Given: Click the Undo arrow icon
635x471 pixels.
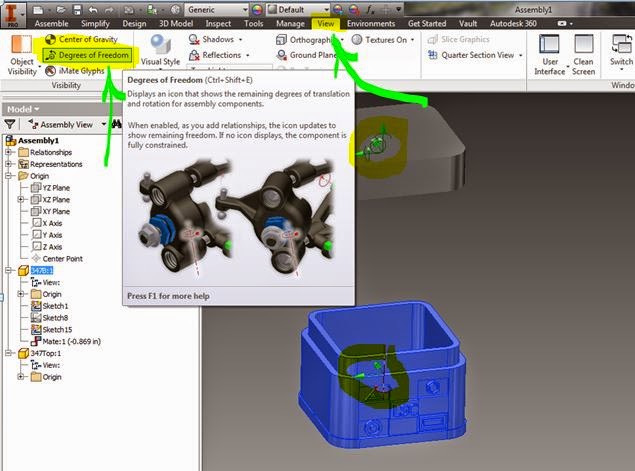Looking at the screenshot, I should click(93, 9).
